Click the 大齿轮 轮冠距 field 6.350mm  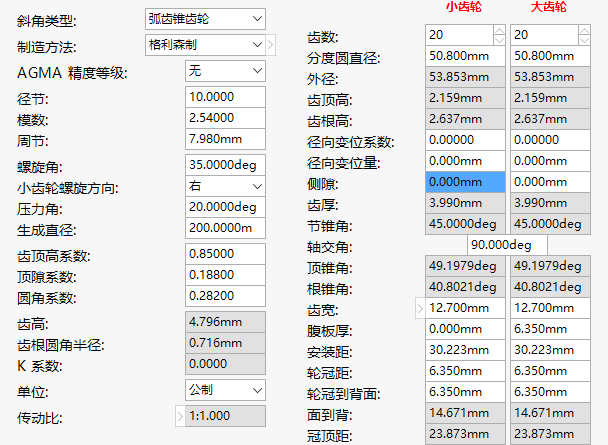click(551, 371)
